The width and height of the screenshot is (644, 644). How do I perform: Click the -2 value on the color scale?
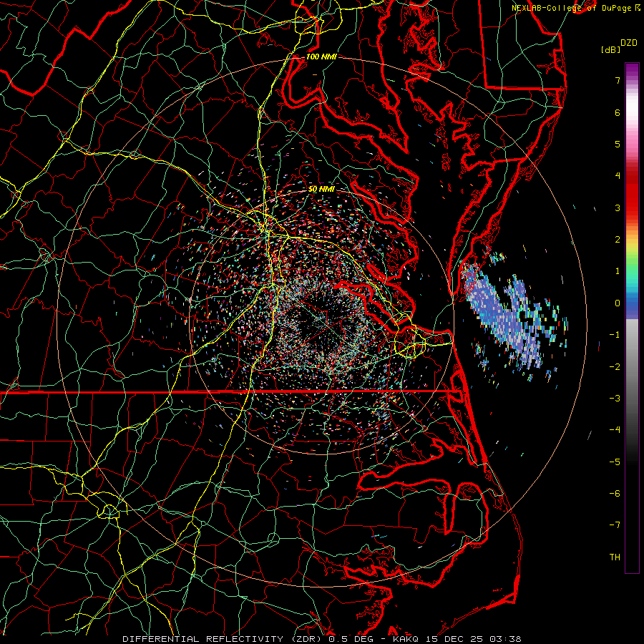[x=615, y=366]
